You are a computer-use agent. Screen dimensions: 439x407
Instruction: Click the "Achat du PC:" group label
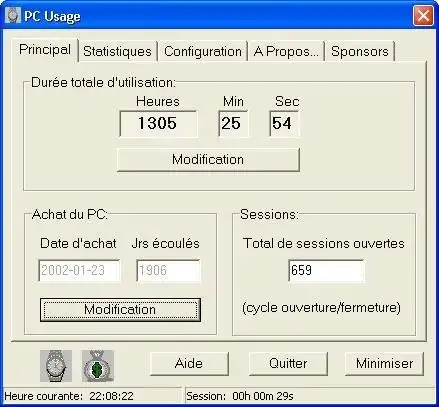pos(70,214)
